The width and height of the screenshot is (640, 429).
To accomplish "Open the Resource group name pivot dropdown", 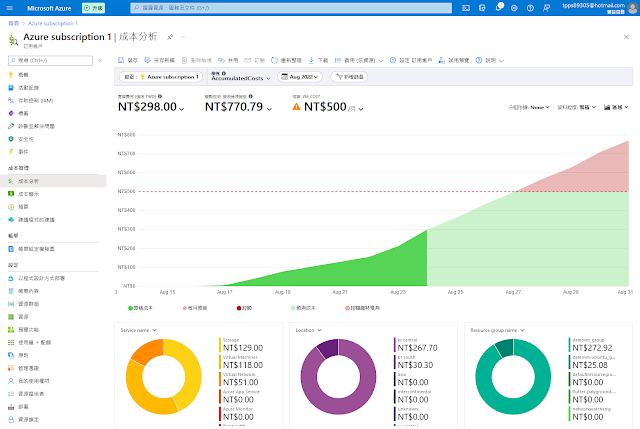I will [x=497, y=330].
